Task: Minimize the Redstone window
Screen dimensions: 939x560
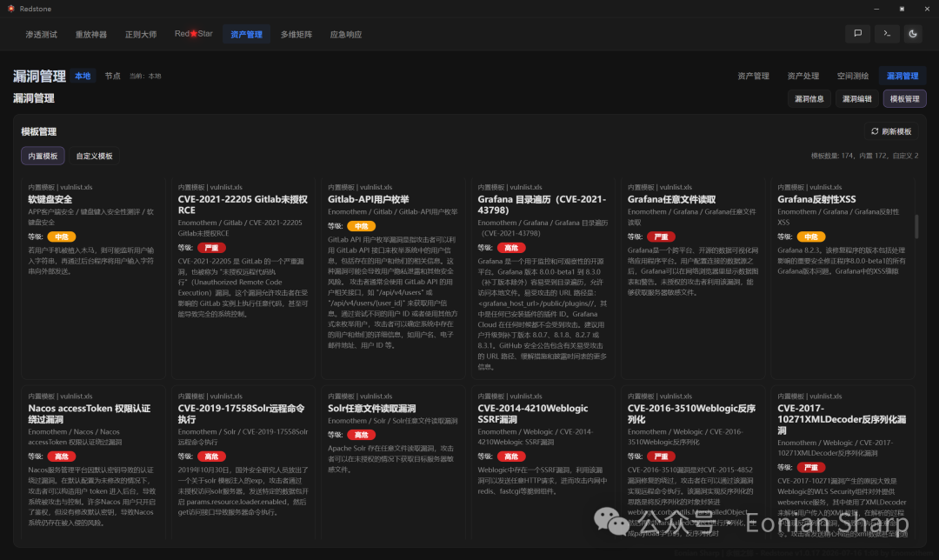Action: point(876,9)
